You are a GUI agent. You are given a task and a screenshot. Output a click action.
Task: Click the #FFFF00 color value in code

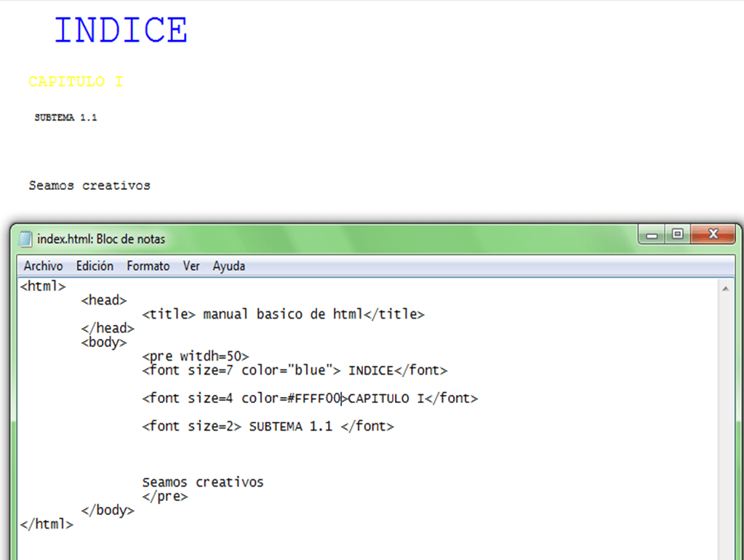(313, 399)
